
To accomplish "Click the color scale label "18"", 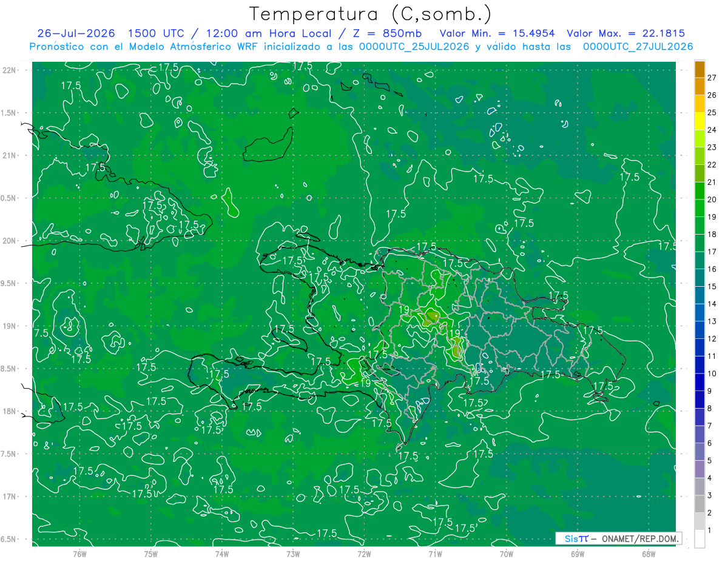I will (x=712, y=234).
